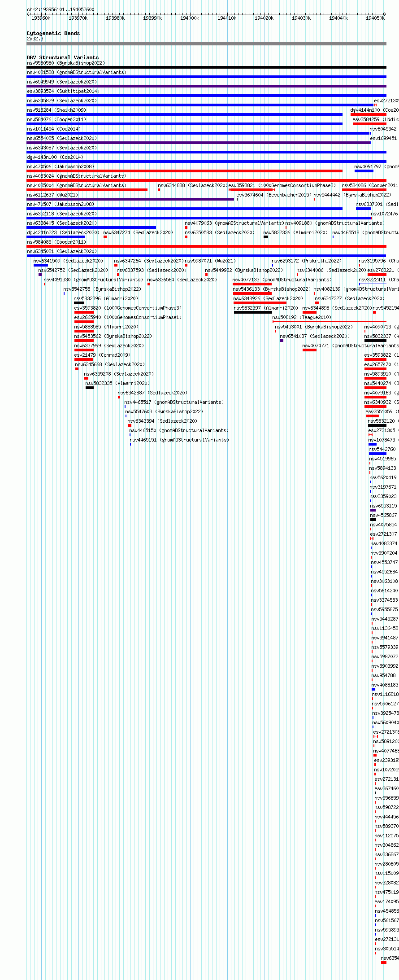The image size is (399, 980).
Task: Click the nsv5547603 (ByrskaBishop2022) label
Action: click(x=164, y=411)
